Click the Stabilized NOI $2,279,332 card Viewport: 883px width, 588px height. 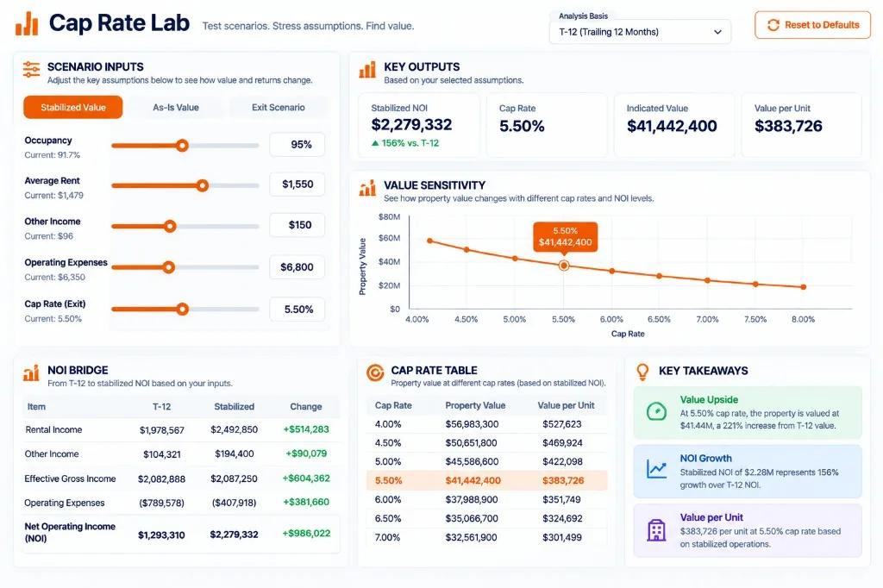pos(420,125)
